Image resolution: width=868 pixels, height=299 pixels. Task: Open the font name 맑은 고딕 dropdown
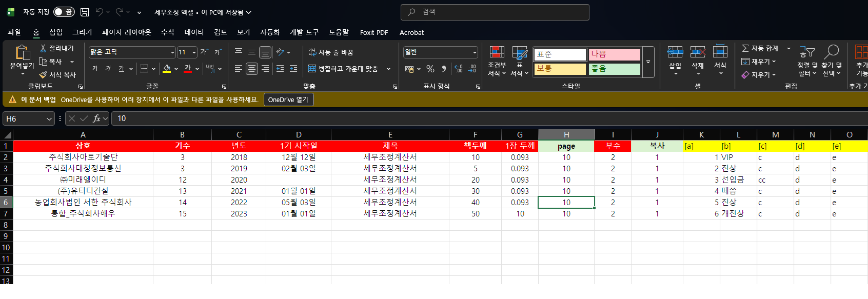172,52
